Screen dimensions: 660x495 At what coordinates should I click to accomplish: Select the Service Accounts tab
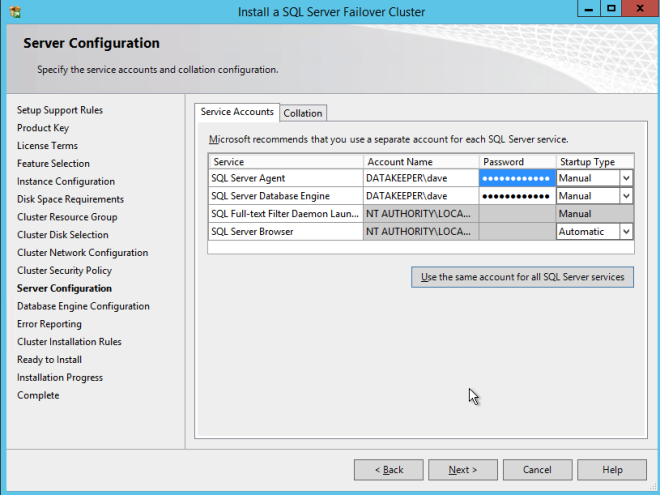(237, 112)
